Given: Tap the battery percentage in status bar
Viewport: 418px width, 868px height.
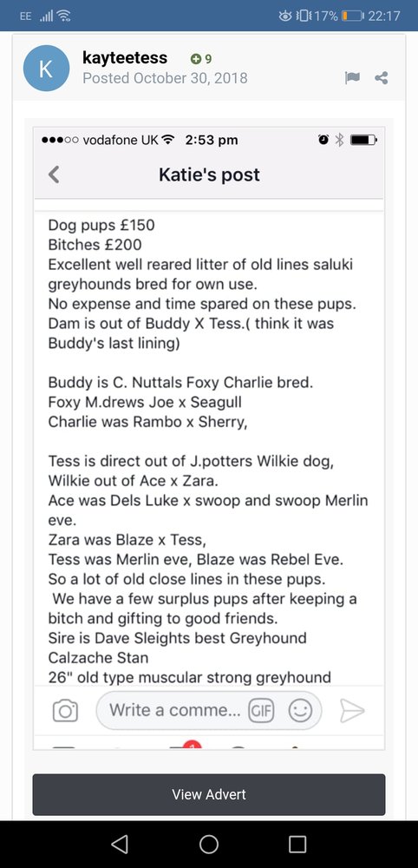Looking at the screenshot, I should [326, 16].
